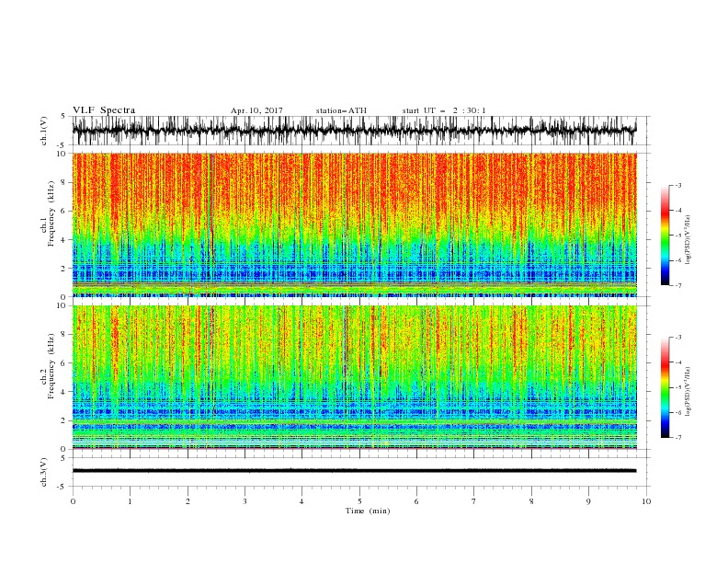This screenshot has width=728, height=563.
Task: Click inside the ch.1 spectrogram panel
Action: (354, 224)
